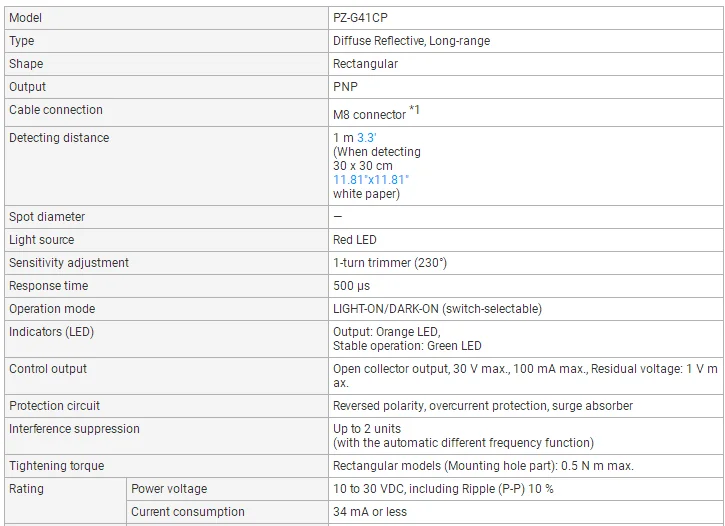The image size is (725, 526).
Task: Click '10 to 30 VDC, including Ripple' value
Action: 414,489
